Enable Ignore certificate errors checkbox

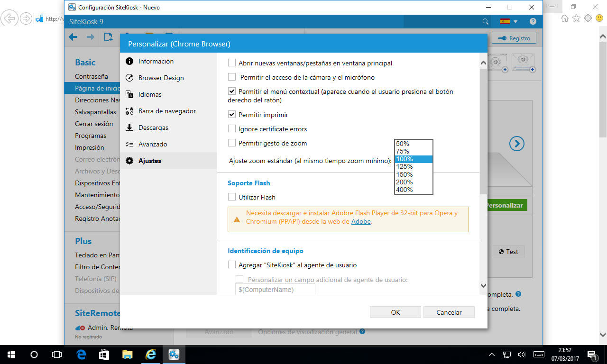click(x=232, y=129)
